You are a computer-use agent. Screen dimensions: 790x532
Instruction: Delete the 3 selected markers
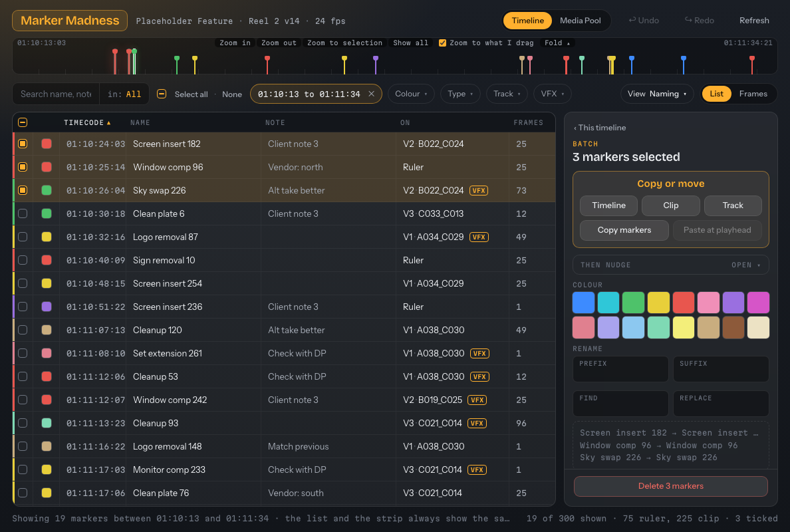point(670,486)
